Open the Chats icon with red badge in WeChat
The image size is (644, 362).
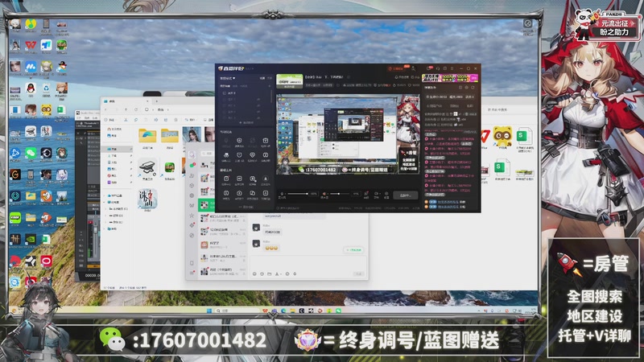[192, 166]
